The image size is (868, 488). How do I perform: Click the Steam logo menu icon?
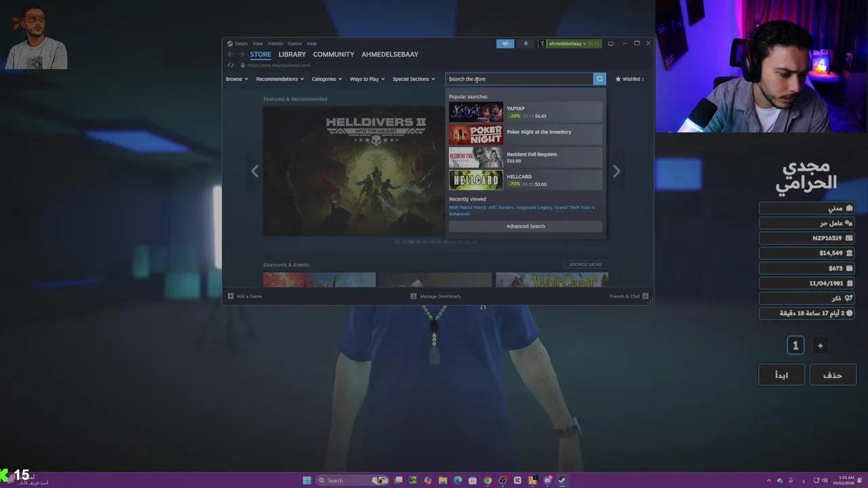click(230, 43)
